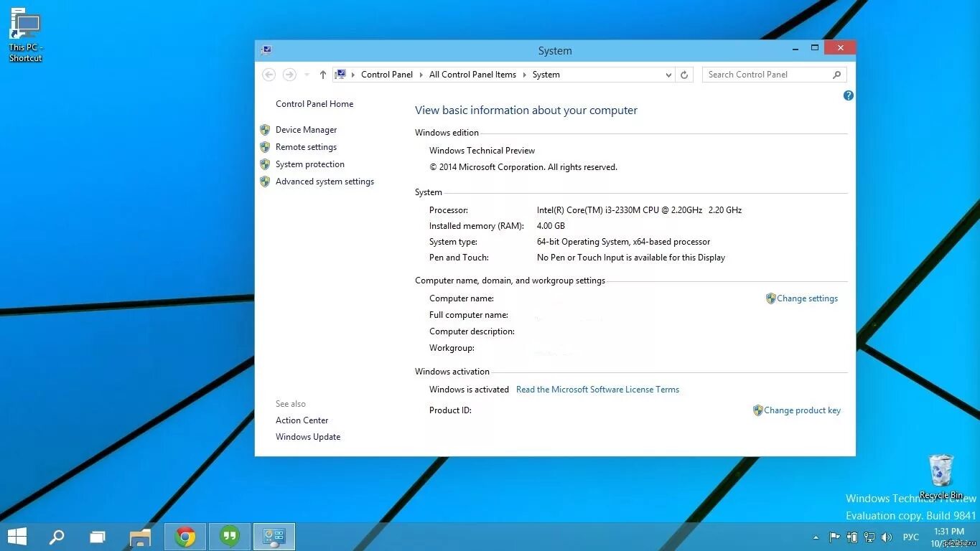Click the processor value text

pyautogui.click(x=639, y=210)
